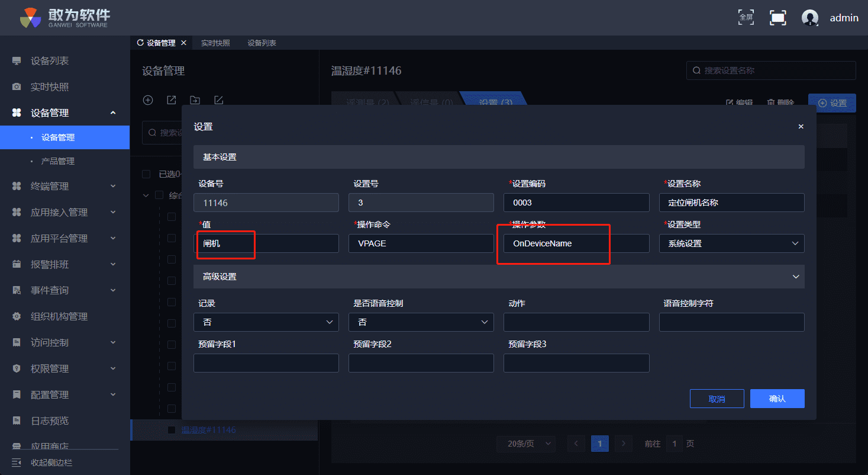Click the move-to-folder icon in device toolbar
This screenshot has height=475, width=868.
pos(195,100)
